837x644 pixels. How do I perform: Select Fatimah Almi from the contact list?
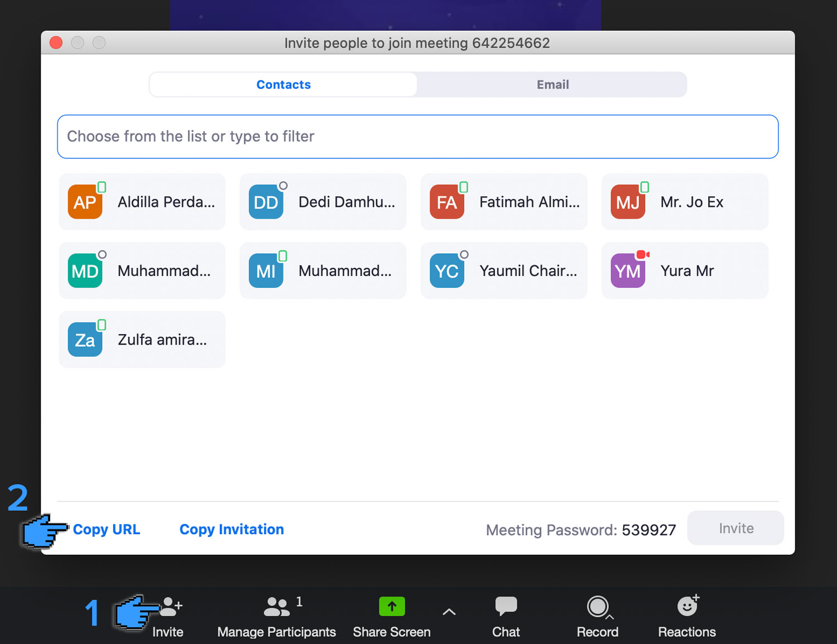pyautogui.click(x=503, y=202)
